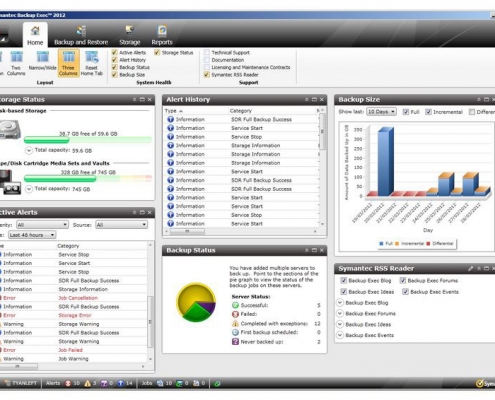Open the Storage ribbon tab icon
This screenshot has height=400, width=495.
click(x=130, y=31)
